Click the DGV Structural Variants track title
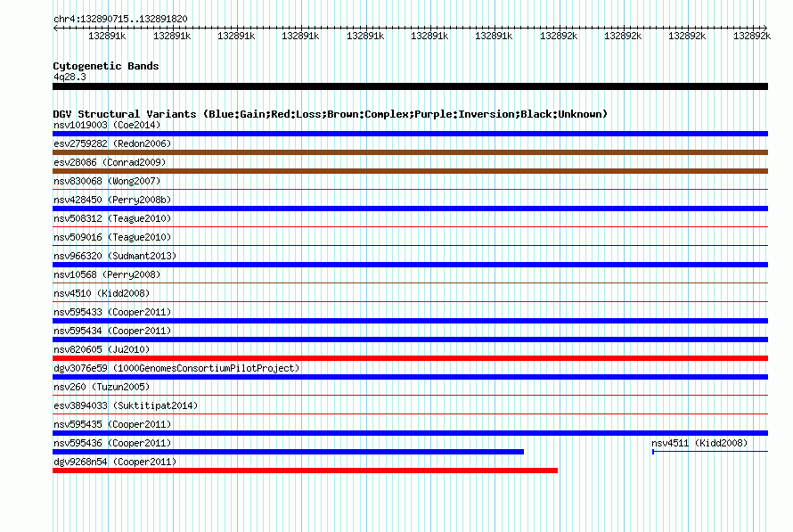 [x=331, y=114]
